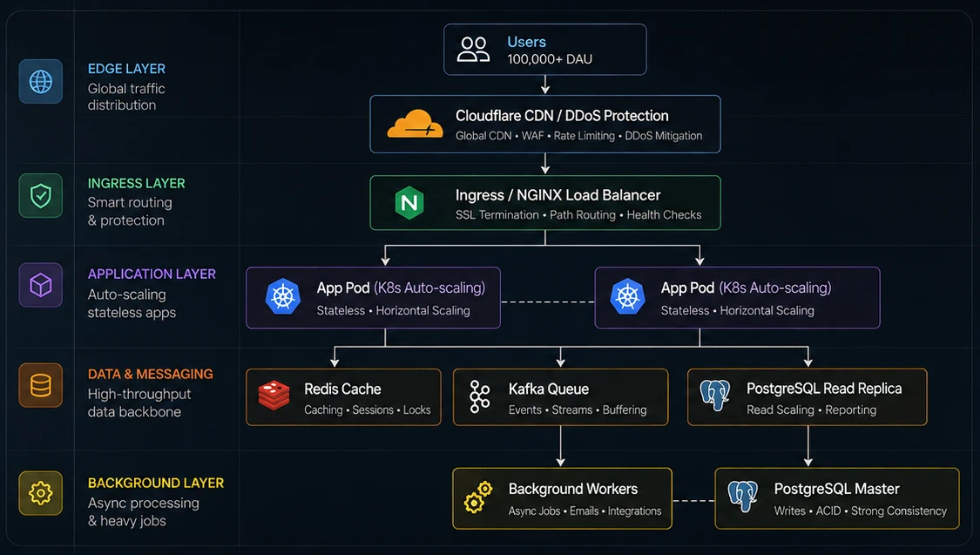Click the "100,000+ DAU" text
Viewport: 980px width, 555px height.
click(x=550, y=59)
